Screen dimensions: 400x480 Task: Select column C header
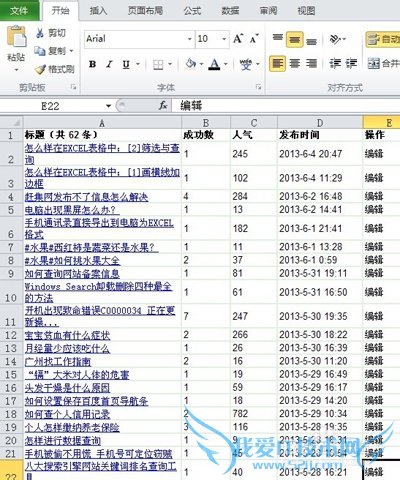[x=254, y=123]
